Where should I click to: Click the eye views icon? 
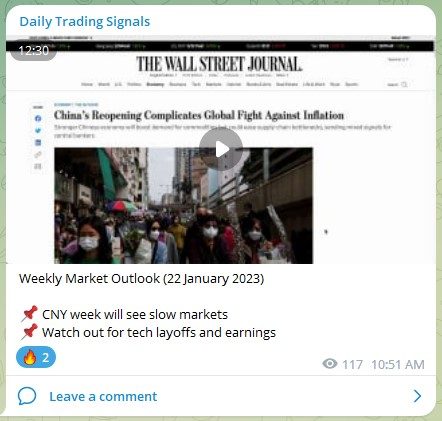(330, 364)
